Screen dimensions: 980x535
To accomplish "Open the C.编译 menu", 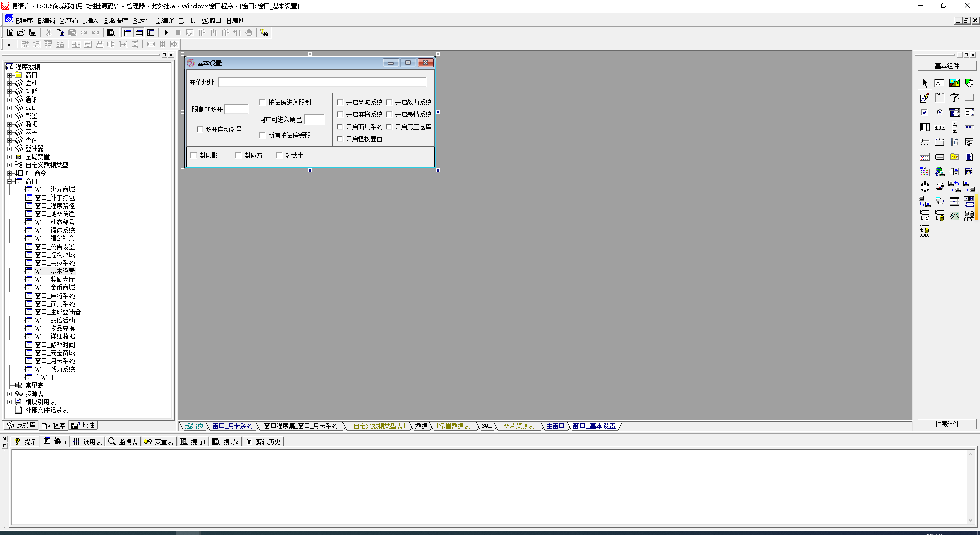I will pos(165,21).
